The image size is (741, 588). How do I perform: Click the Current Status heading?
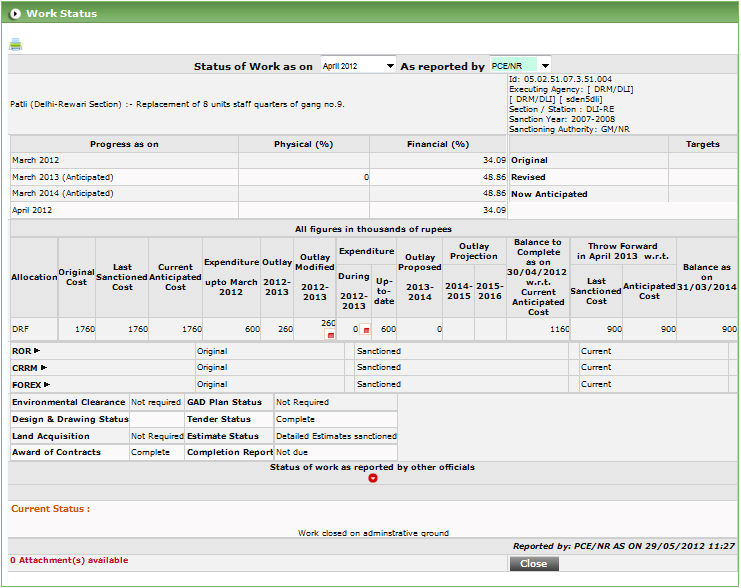[x=50, y=509]
